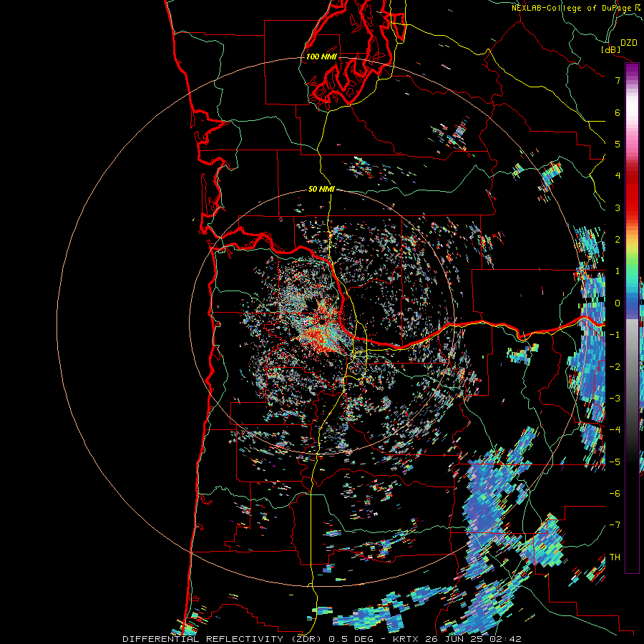Click the 'TH' label on the color scale
The image size is (644, 644).
point(615,557)
